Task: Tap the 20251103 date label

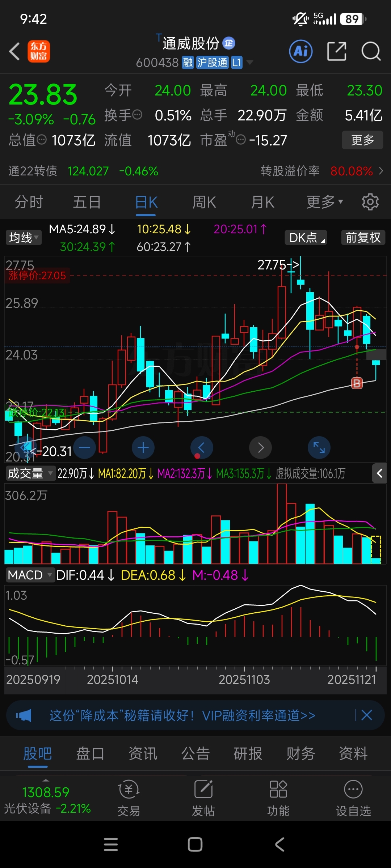Action: click(x=244, y=680)
